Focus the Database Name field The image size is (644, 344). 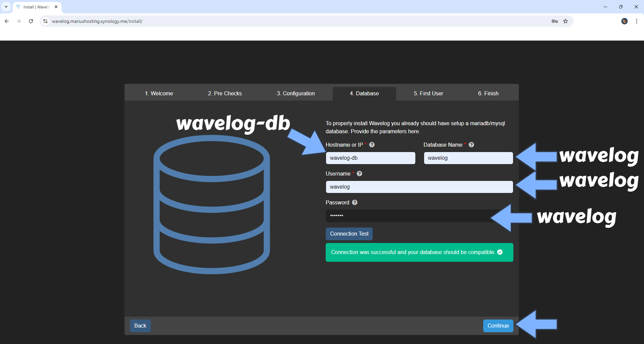pyautogui.click(x=468, y=158)
